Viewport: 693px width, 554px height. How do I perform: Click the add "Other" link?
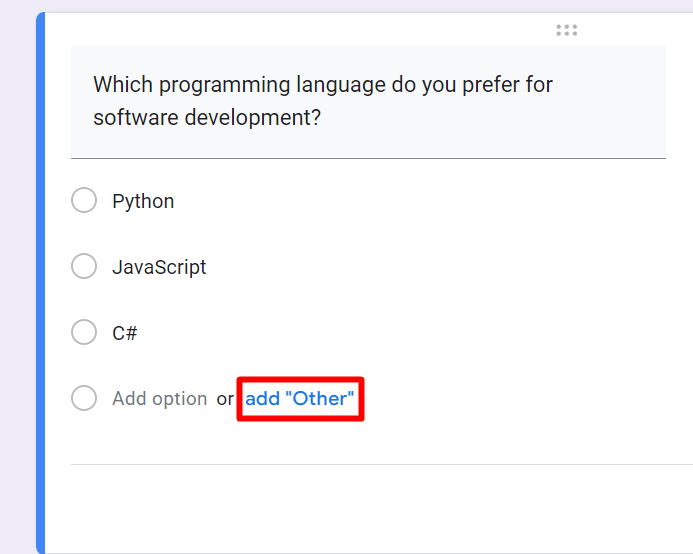coord(300,398)
